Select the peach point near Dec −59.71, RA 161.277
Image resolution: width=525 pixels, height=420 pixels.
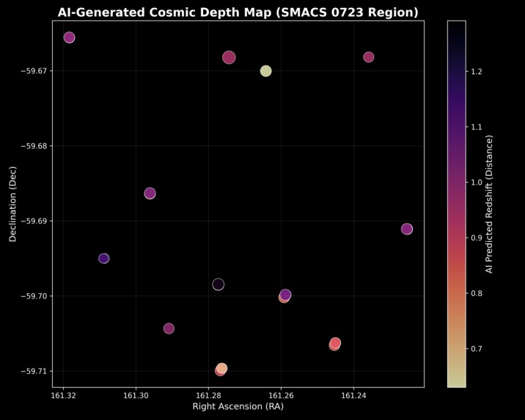pyautogui.click(x=221, y=368)
